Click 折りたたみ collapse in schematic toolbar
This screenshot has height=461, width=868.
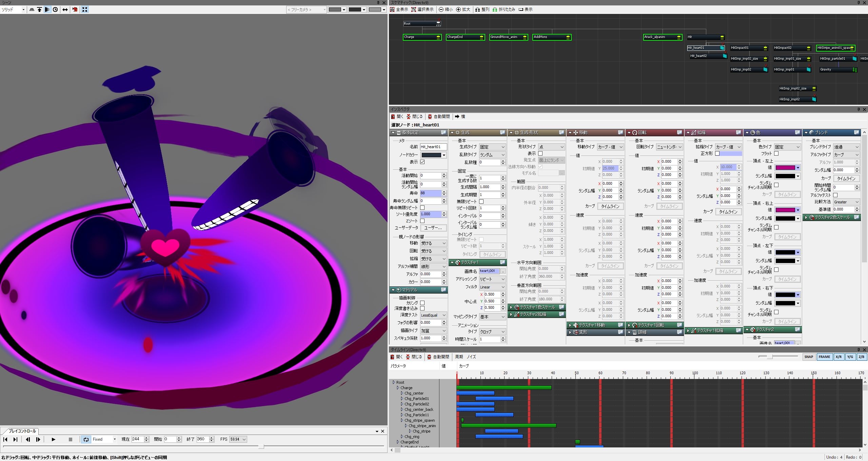pyautogui.click(x=504, y=9)
